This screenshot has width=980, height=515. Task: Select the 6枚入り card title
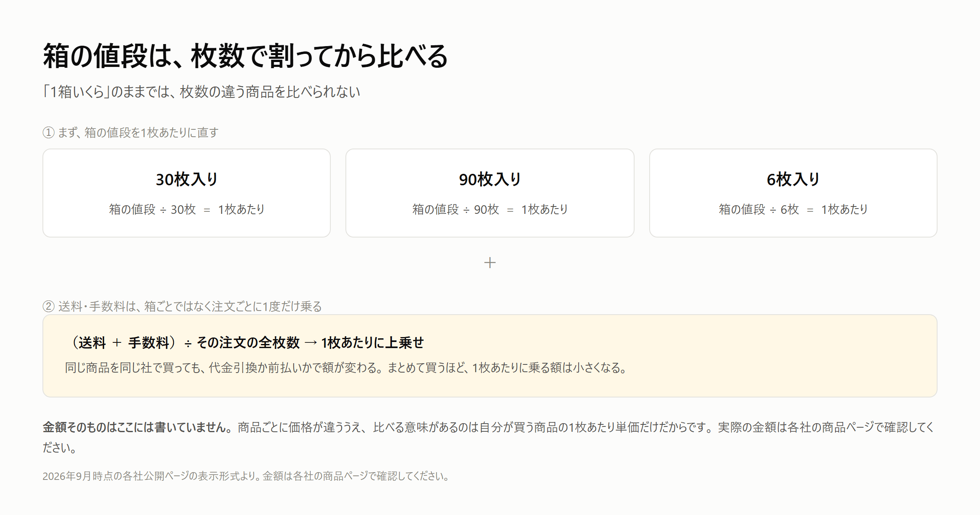click(793, 179)
